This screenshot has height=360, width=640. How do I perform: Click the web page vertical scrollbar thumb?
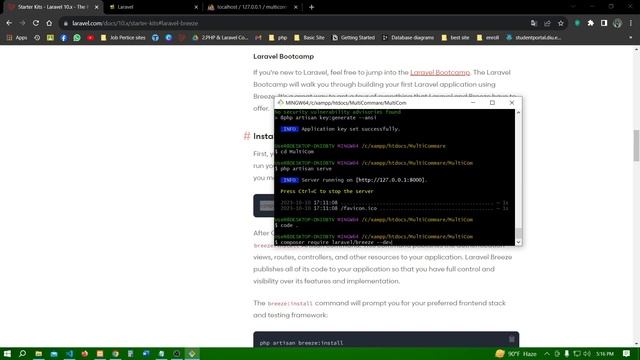[x=636, y=145]
